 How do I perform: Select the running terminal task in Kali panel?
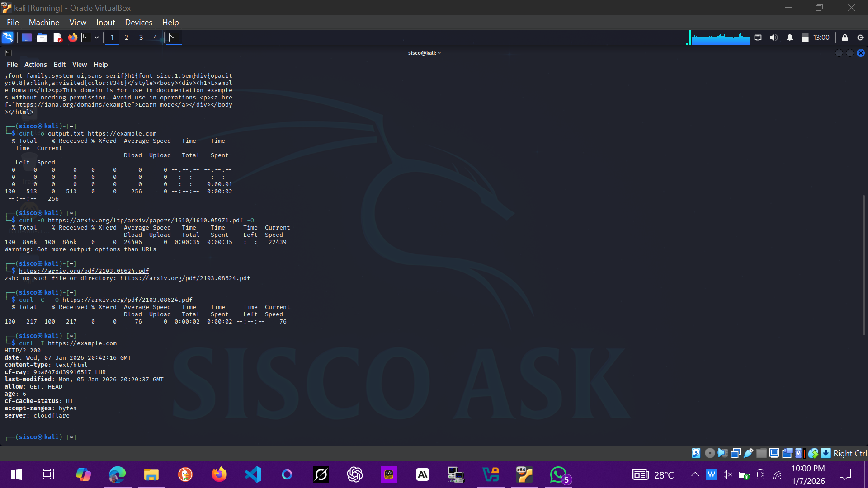click(174, 38)
